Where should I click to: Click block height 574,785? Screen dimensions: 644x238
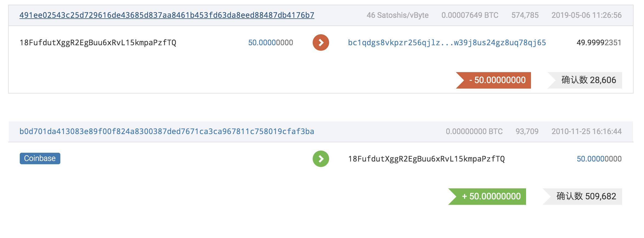click(x=525, y=15)
